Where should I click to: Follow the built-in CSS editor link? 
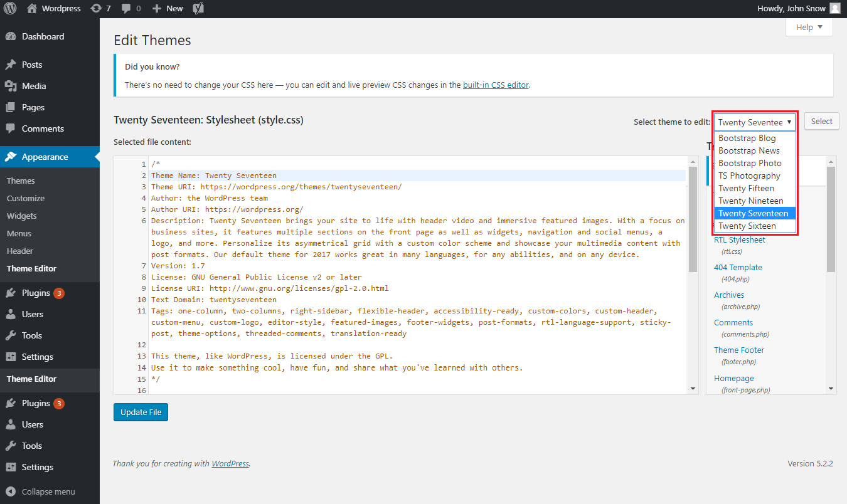click(x=496, y=85)
